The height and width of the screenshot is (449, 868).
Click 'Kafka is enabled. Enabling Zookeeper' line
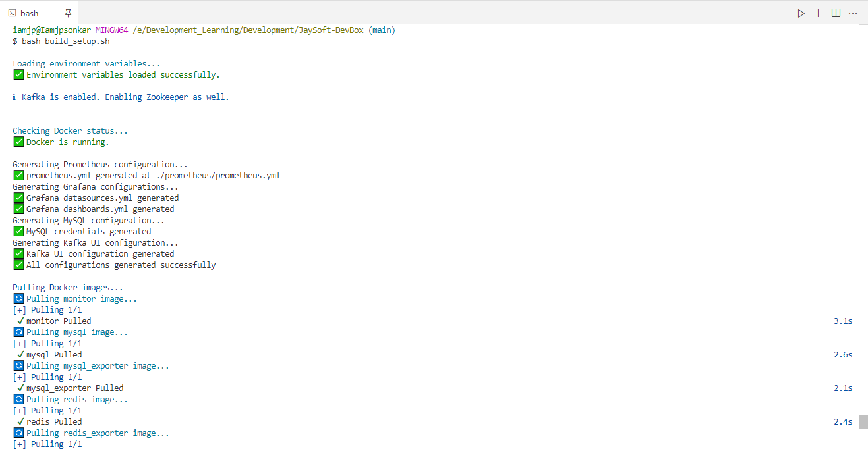pos(121,97)
